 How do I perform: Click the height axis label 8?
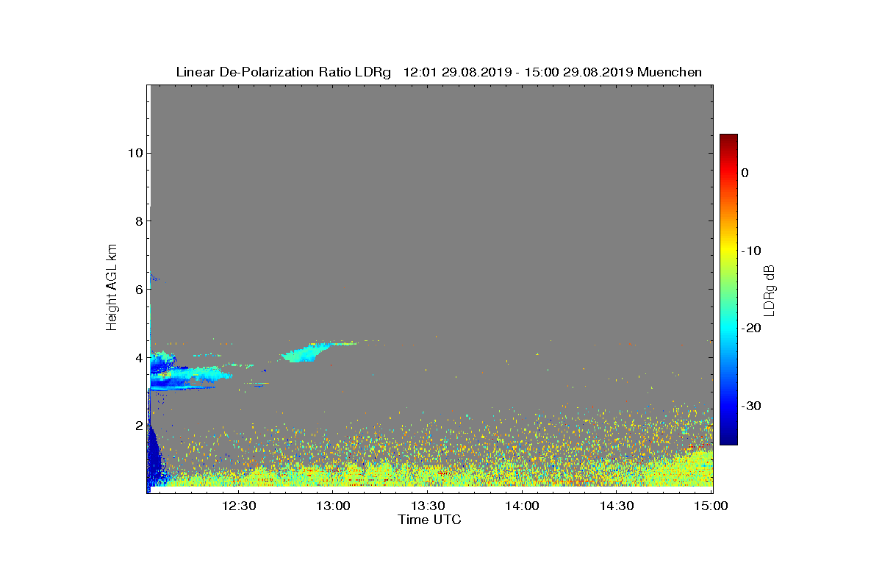(137, 221)
